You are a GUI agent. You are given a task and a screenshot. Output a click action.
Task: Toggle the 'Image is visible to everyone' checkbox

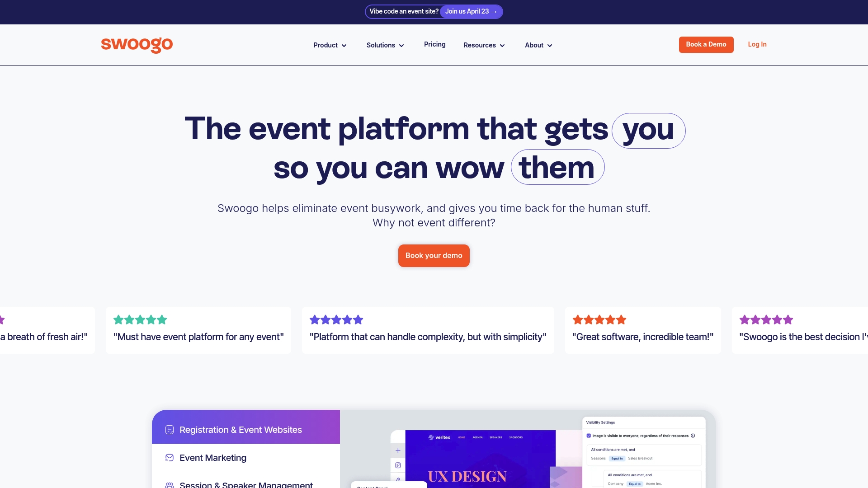[589, 436]
